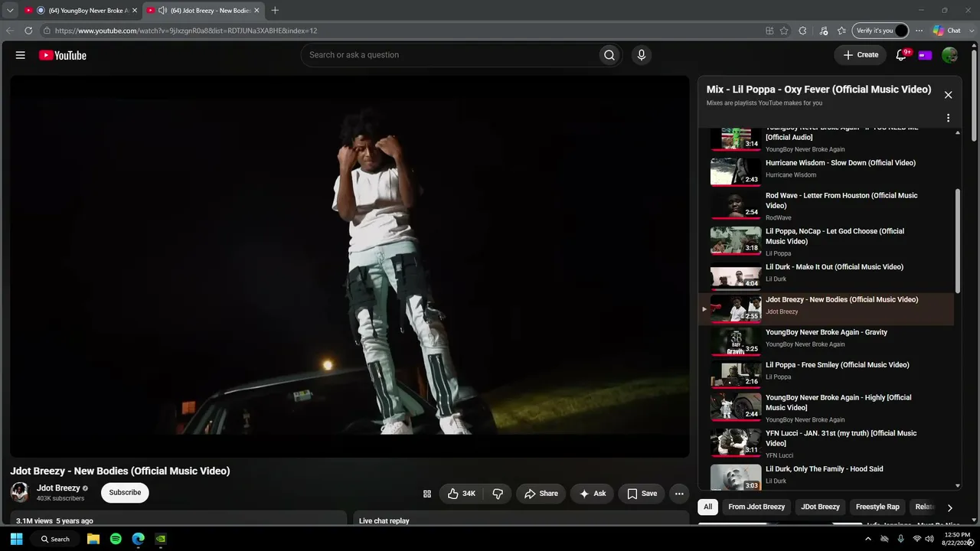Open Wi-Fi network settings in tray
Image resolution: width=980 pixels, height=551 pixels.
[916, 539]
